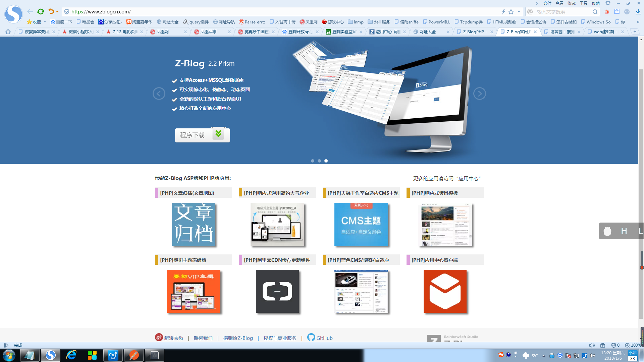Viewport: 644px width, 362px height.
Task: Open the dell 服务 bookmark folder
Action: (379, 22)
